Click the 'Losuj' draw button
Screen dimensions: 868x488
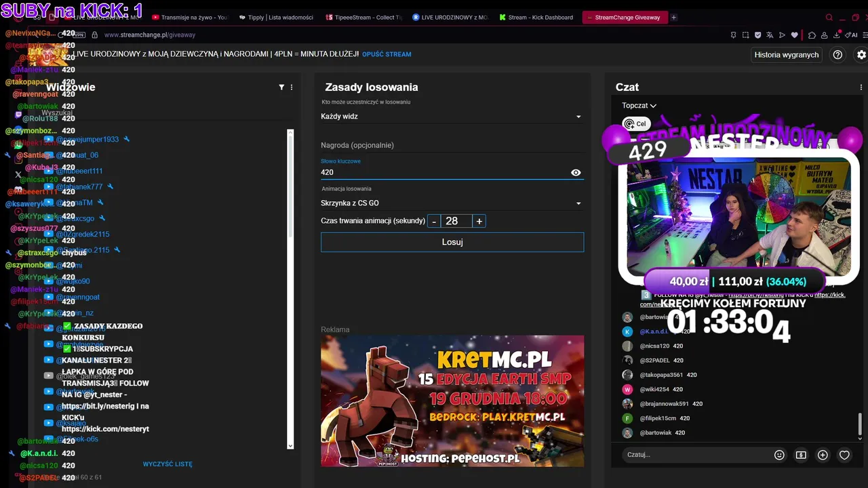click(452, 242)
